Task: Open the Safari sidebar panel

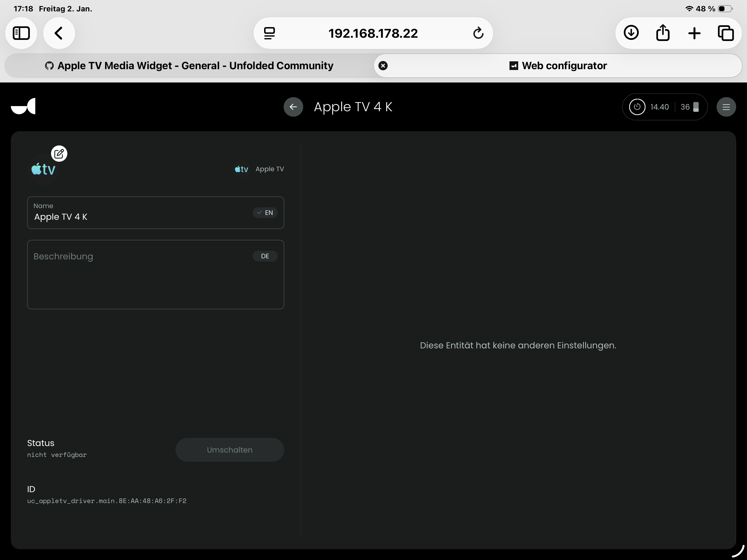Action: (21, 33)
